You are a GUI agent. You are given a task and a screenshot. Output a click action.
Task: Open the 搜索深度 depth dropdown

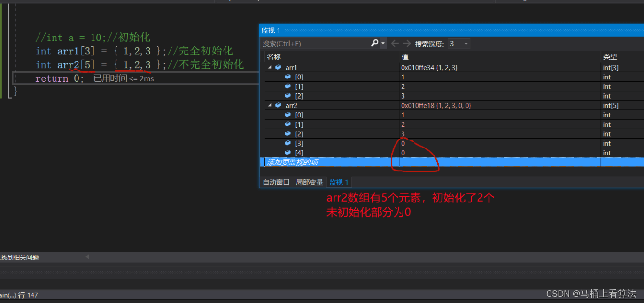459,44
